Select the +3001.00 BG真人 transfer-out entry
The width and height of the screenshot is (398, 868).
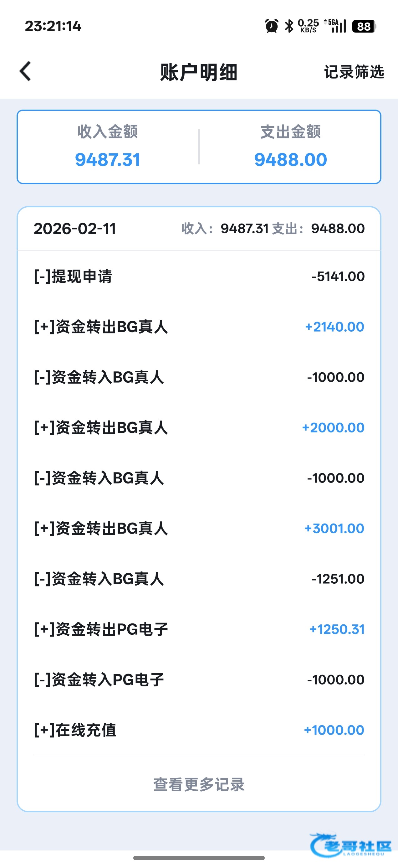(x=199, y=528)
